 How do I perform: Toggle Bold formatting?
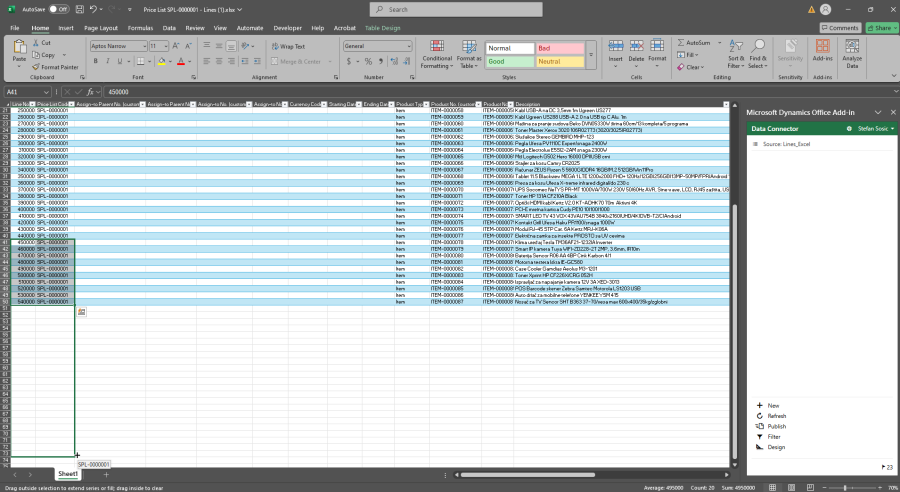pos(95,61)
